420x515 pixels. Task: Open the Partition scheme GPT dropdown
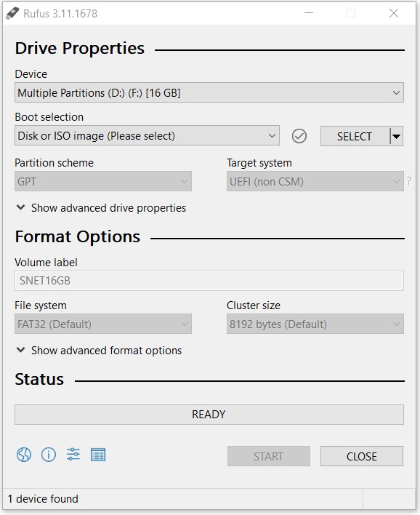[x=103, y=181]
